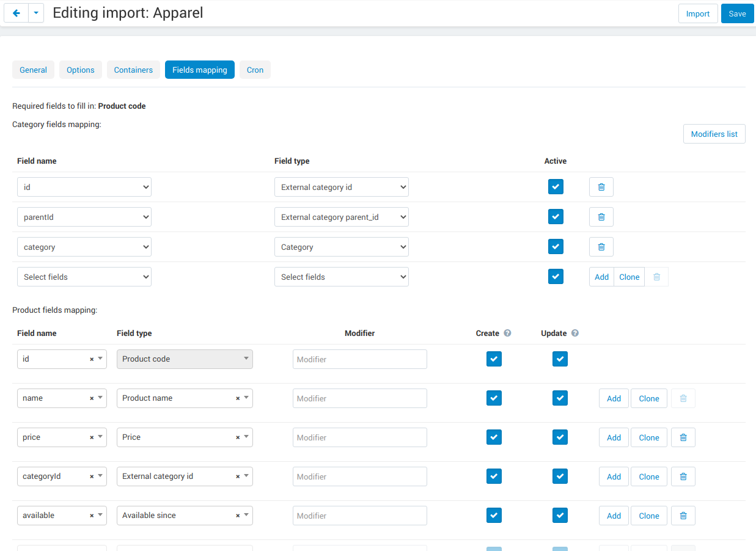This screenshot has height=551, width=756.
Task: Delete the category row with trash icon
Action: tap(601, 247)
